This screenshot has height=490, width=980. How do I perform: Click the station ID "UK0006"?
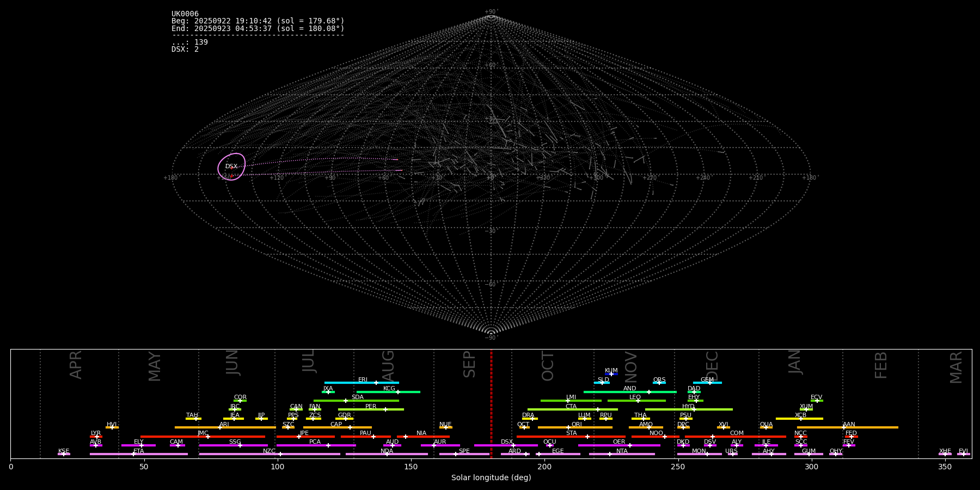[185, 14]
